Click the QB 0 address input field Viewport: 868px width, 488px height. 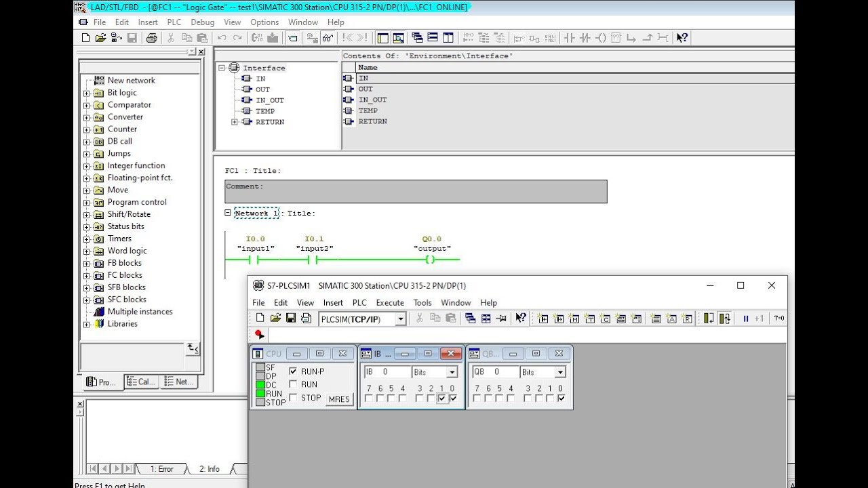[496, 372]
